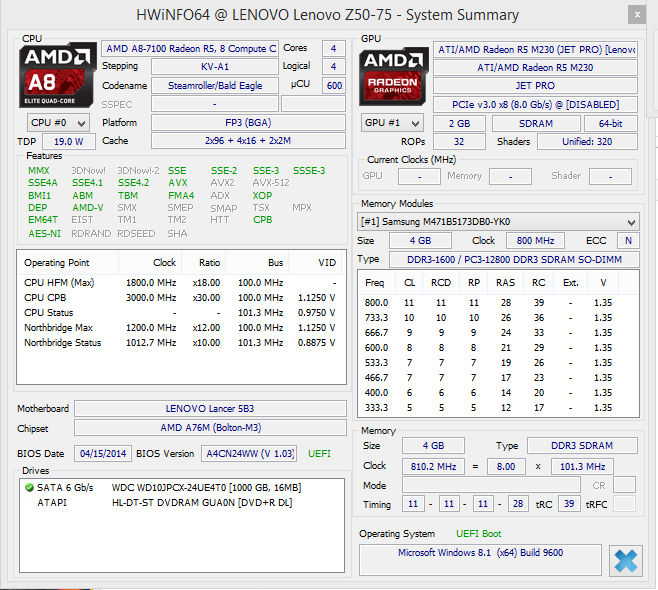Click the DDR3-1600 / PC3-12800 type field
658x590 pixels.
(514, 259)
